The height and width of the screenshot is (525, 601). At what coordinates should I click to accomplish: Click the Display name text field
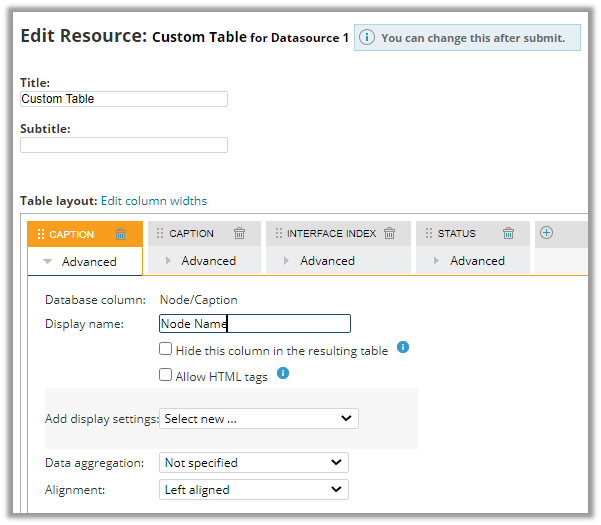point(255,323)
